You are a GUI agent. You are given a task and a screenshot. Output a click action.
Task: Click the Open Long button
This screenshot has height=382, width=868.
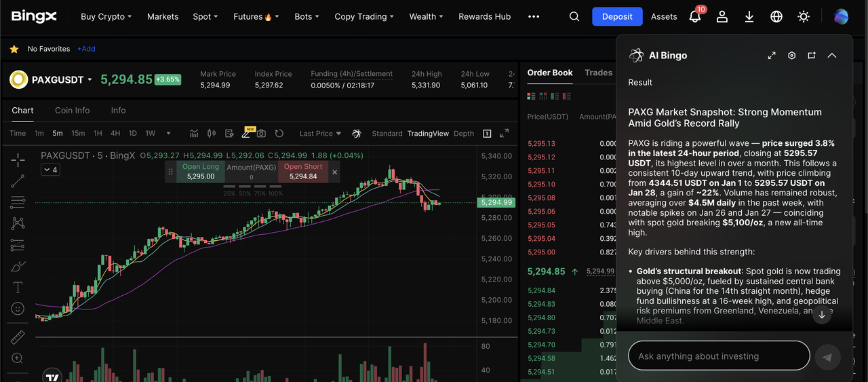tap(200, 172)
